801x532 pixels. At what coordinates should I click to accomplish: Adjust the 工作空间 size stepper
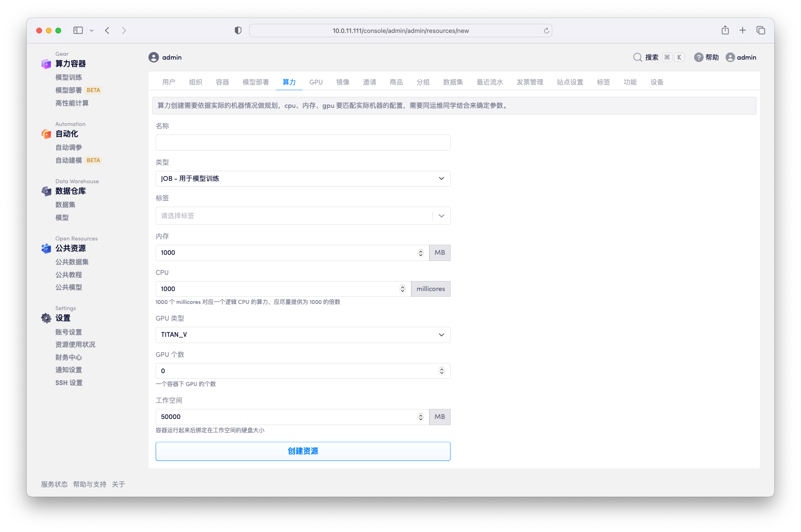click(421, 417)
